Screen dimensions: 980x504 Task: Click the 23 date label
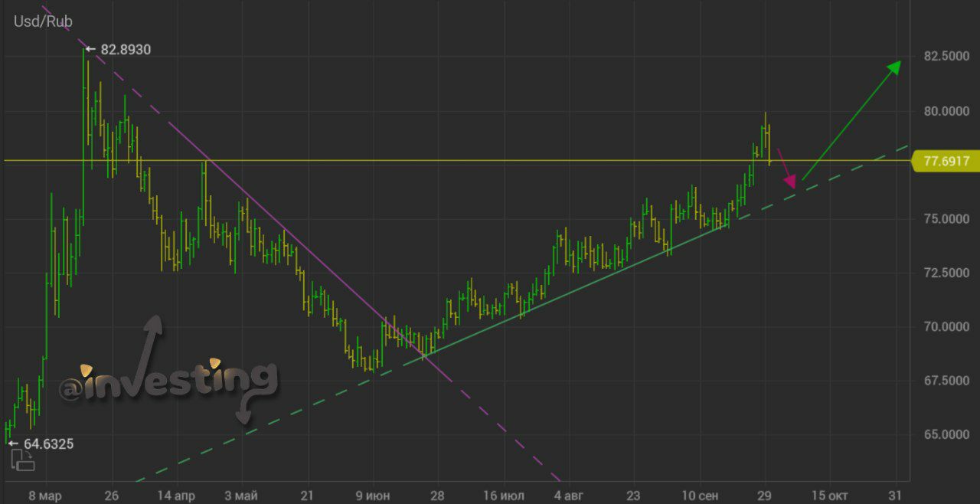tap(635, 496)
